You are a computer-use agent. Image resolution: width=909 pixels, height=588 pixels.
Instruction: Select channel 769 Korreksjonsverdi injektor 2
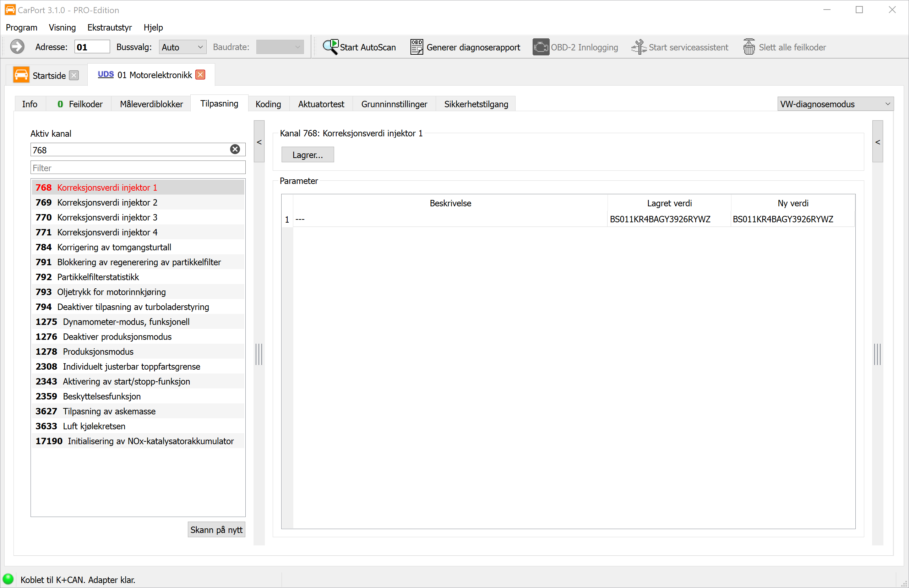pyautogui.click(x=138, y=202)
